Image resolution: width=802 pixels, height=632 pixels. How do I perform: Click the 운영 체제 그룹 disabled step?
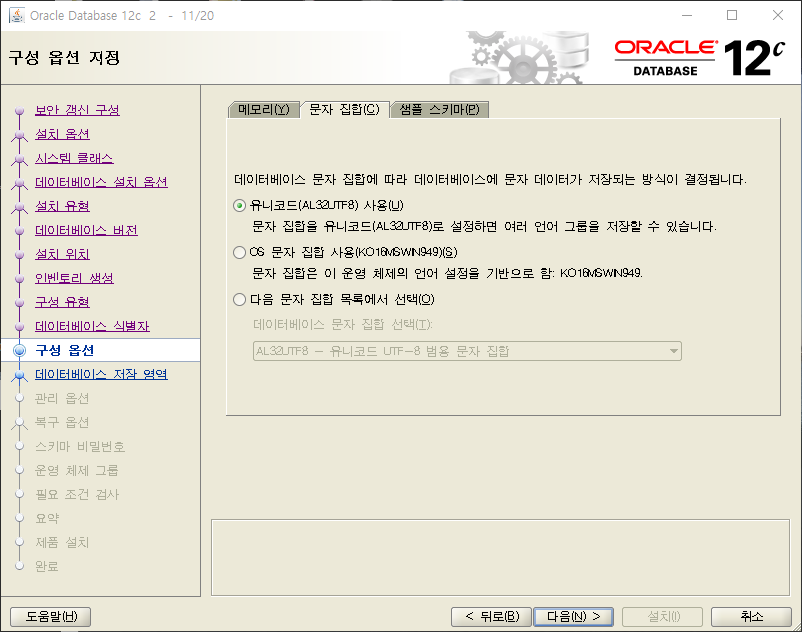click(77, 470)
